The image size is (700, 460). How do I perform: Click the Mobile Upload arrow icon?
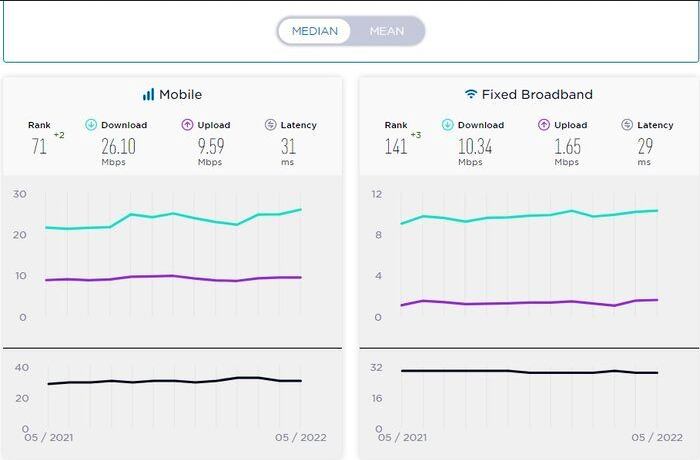click(x=186, y=125)
